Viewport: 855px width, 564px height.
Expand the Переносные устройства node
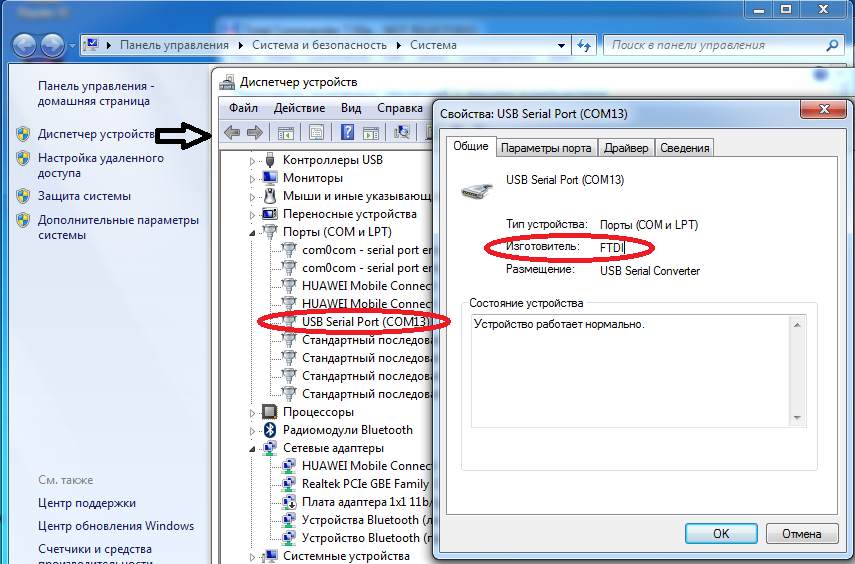point(252,215)
